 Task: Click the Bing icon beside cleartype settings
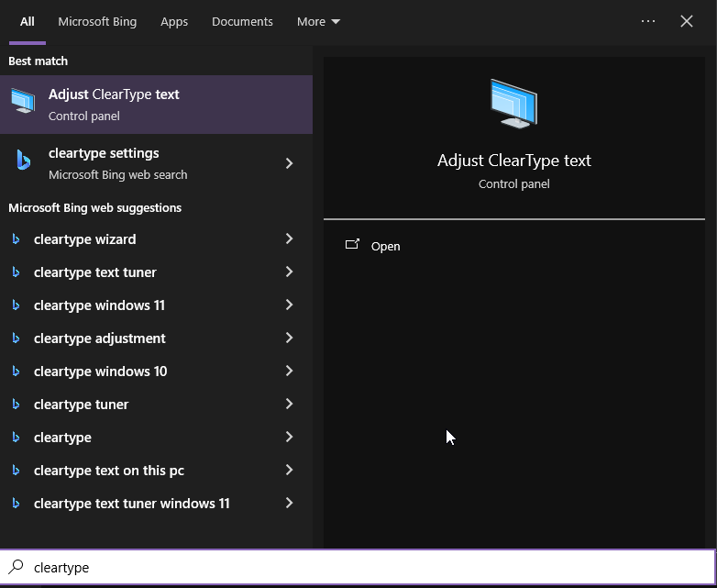click(23, 161)
